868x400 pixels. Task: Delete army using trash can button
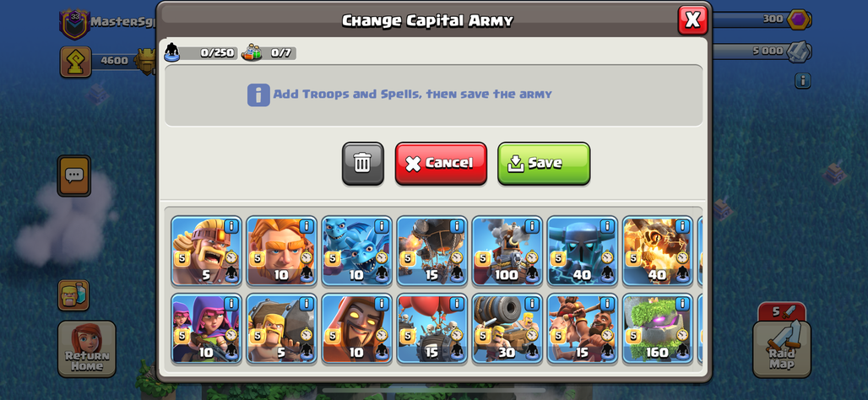362,163
